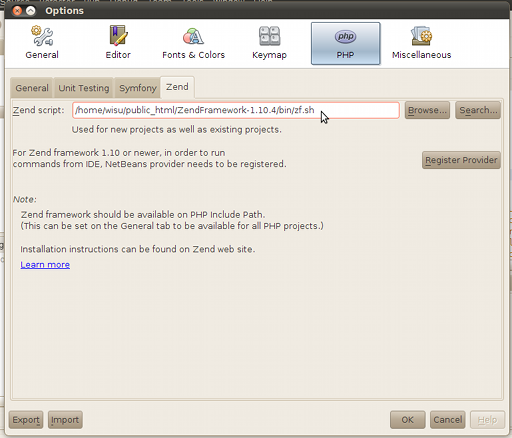The height and width of the screenshot is (438, 512).
Task: Open the General options category
Action: [x=42, y=43]
